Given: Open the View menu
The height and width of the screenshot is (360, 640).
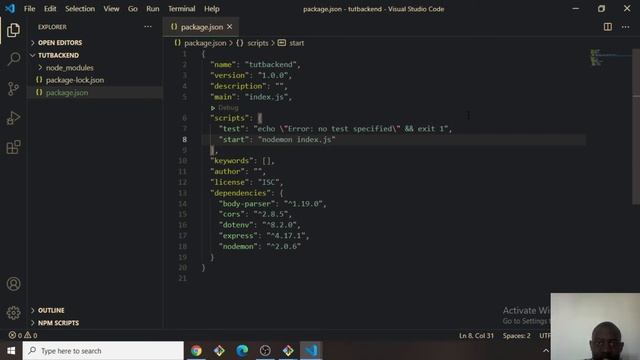Looking at the screenshot, I should tap(111, 9).
